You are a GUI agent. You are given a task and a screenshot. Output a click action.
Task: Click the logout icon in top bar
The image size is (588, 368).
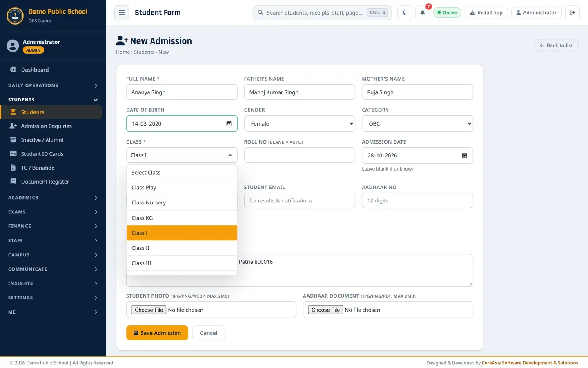pyautogui.click(x=572, y=13)
